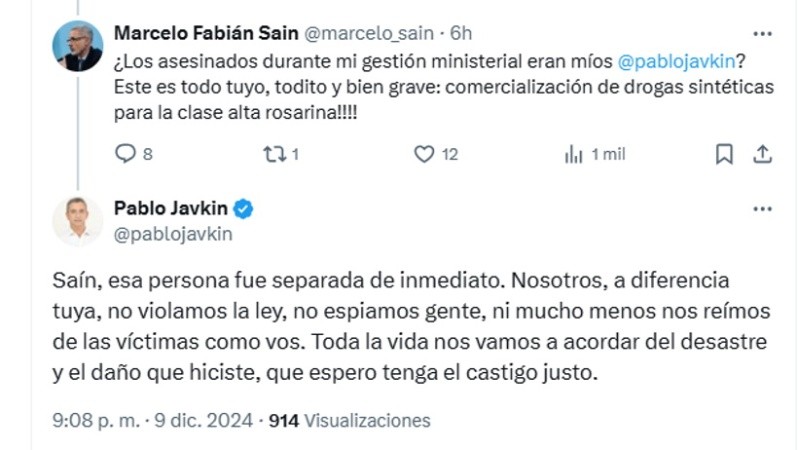Screen dimensions: 798x450
Task: Click the share icon on Sain's tweet
Action: click(762, 154)
